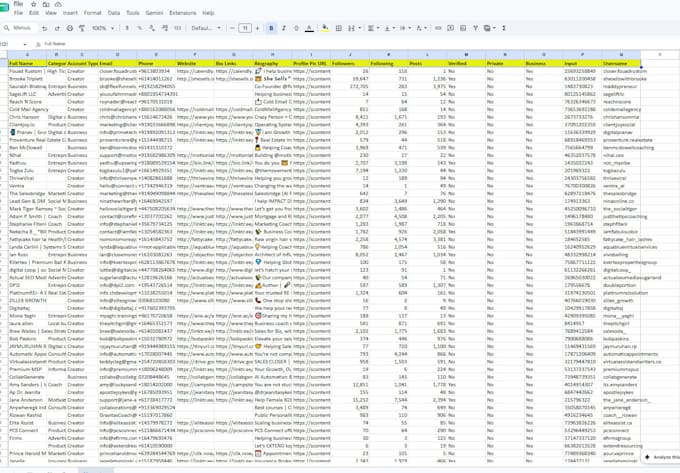This screenshot has height=473, width=680.
Task: Click the Redo icon in toolbar
Action: click(57, 28)
